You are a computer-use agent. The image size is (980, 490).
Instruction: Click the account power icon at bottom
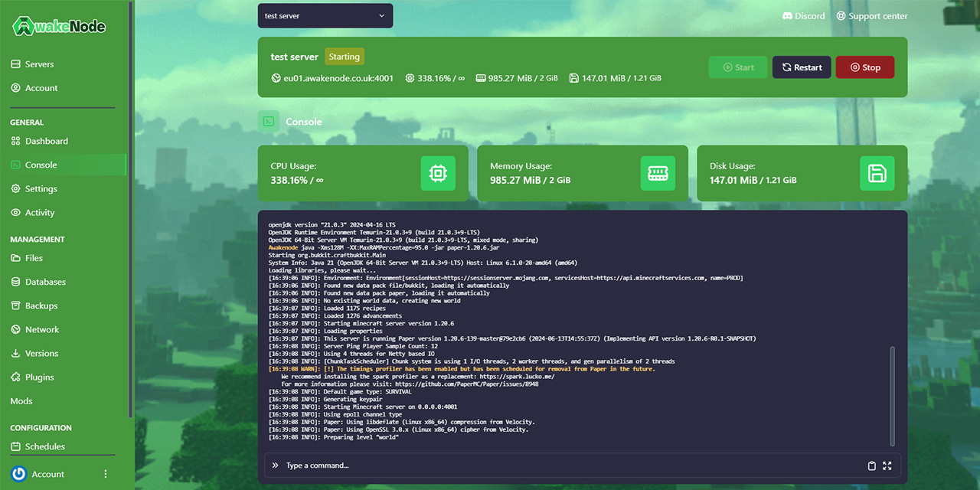click(19, 474)
